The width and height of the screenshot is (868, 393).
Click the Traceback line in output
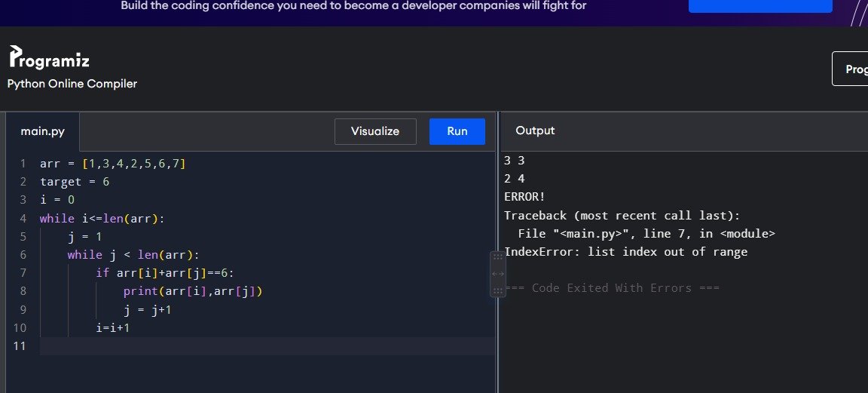point(622,215)
